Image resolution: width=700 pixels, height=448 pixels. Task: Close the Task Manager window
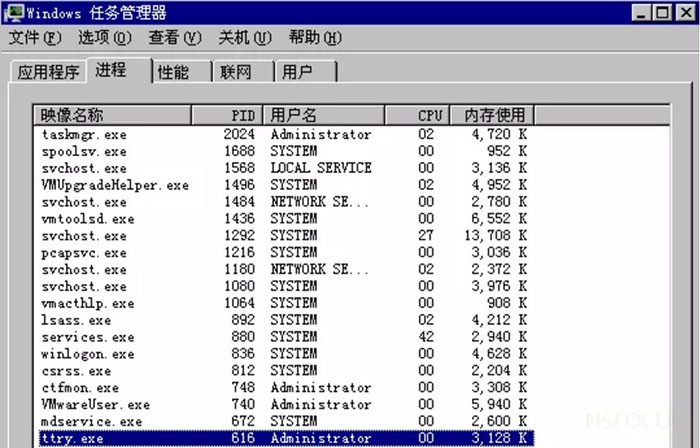tap(686, 12)
